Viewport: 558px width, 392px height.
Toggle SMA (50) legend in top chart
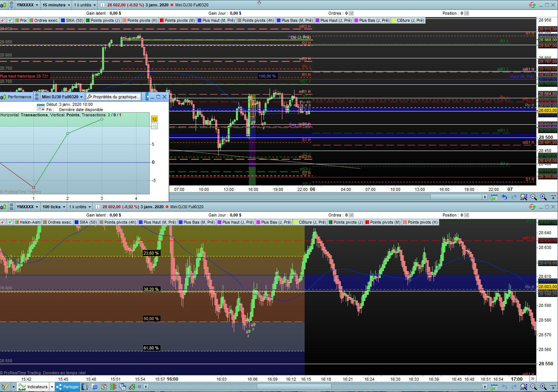[x=72, y=20]
